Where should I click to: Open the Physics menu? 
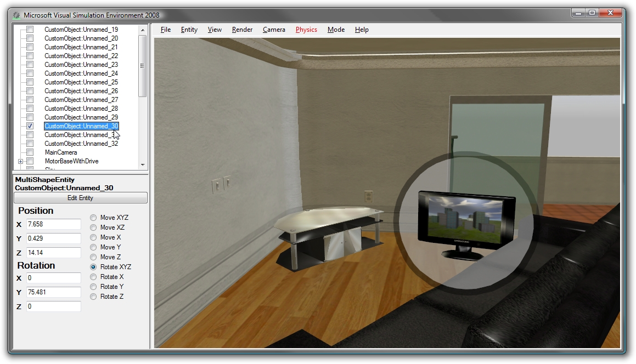pos(306,30)
